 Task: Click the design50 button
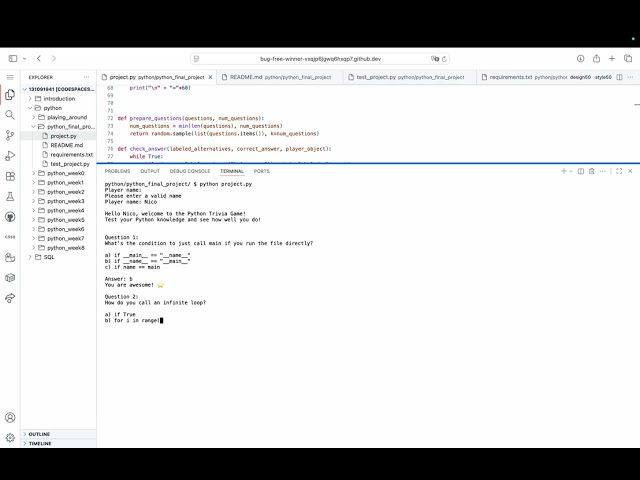580,77
